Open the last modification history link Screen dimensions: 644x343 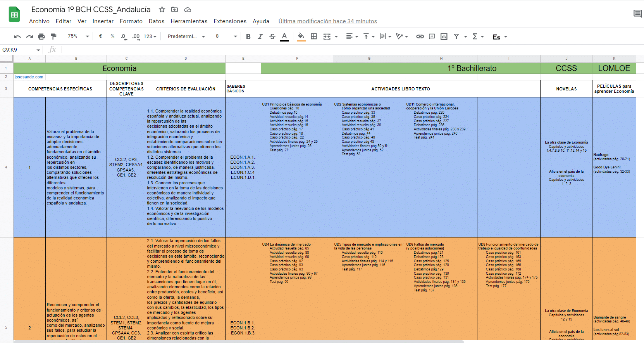[327, 21]
